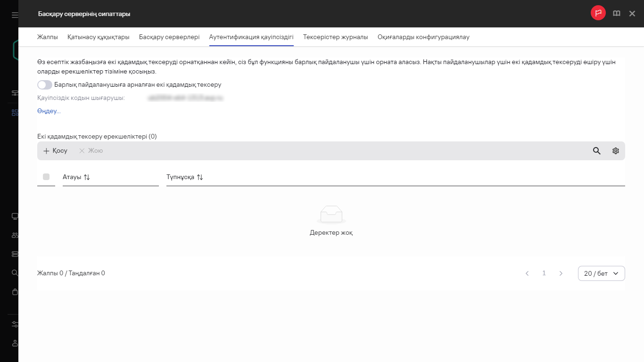Open table column settings via the gear icon
This screenshot has width=644, height=362.
615,150
